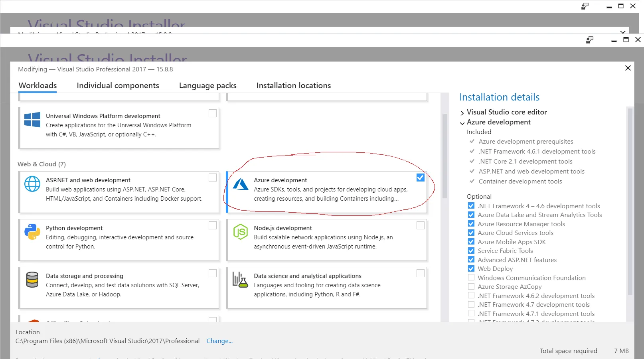Viewport: 644px width, 359px height.
Task: Close the Modifying Visual Studio Professional dialog
Action: pyautogui.click(x=628, y=68)
